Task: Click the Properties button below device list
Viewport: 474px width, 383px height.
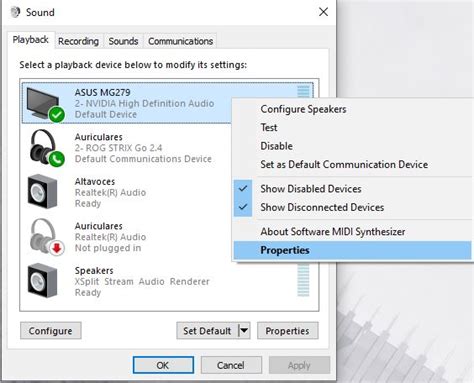Action: (288, 331)
